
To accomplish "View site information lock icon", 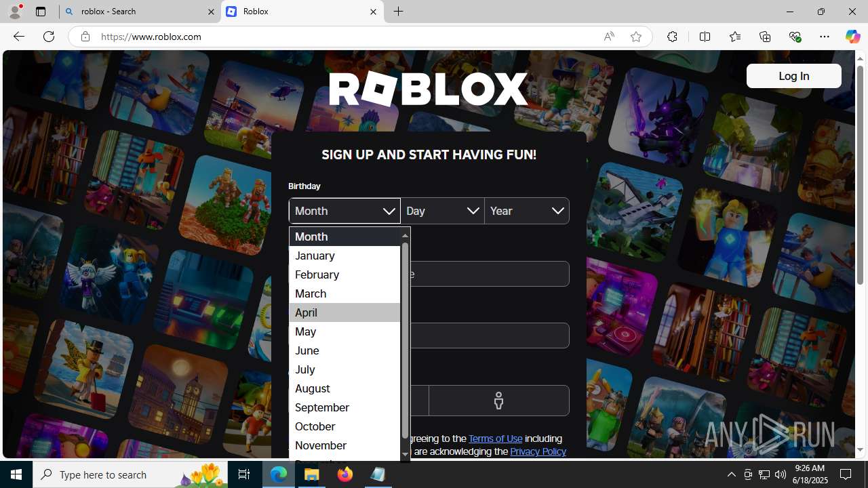I will 85,37.
